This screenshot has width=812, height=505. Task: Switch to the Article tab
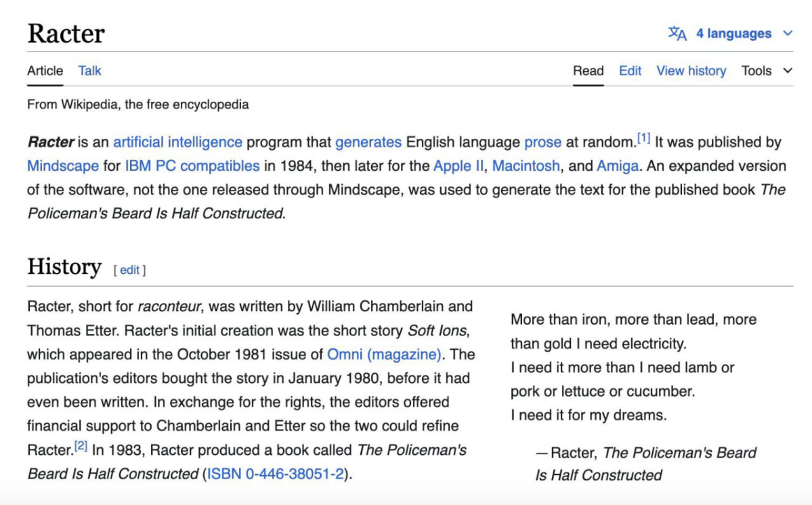click(45, 70)
